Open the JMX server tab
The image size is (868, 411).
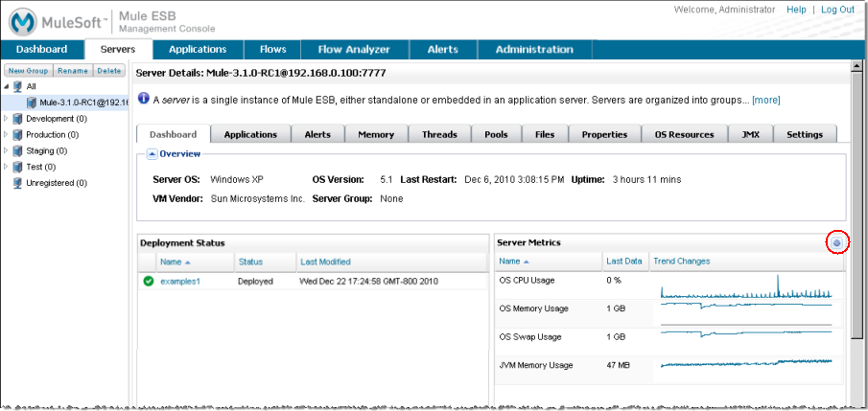(x=750, y=135)
